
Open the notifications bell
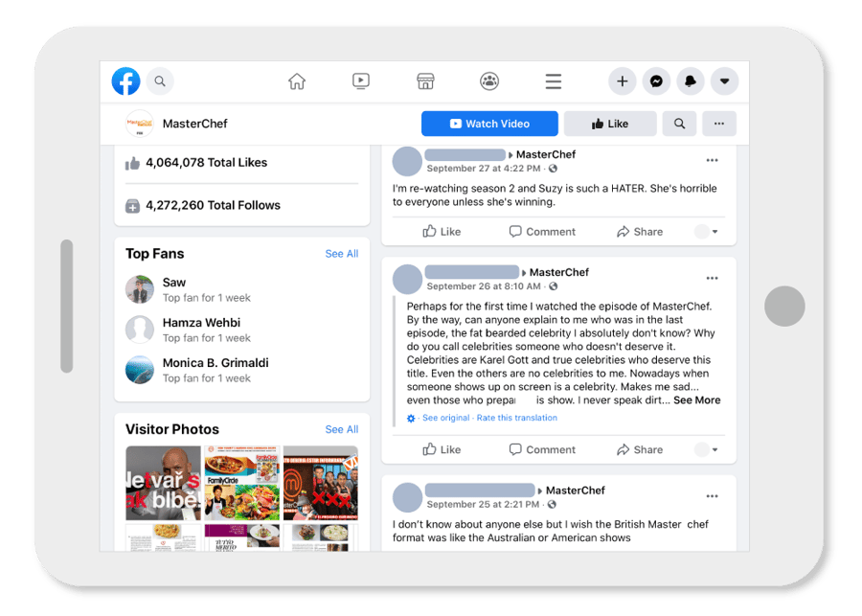click(691, 81)
